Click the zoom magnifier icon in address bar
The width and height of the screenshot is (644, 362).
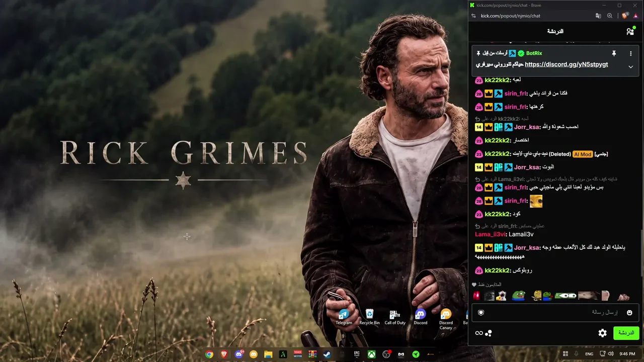(610, 16)
